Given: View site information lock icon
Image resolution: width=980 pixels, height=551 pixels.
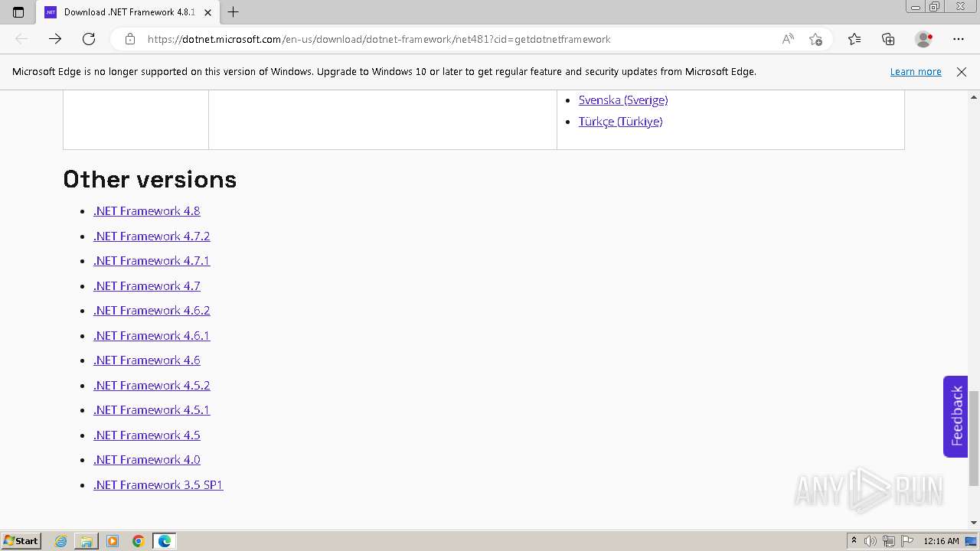Looking at the screenshot, I should (x=130, y=39).
